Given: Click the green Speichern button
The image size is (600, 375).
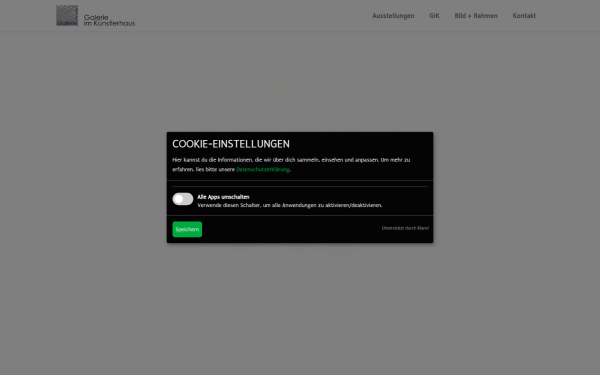Looking at the screenshot, I should pos(187,229).
